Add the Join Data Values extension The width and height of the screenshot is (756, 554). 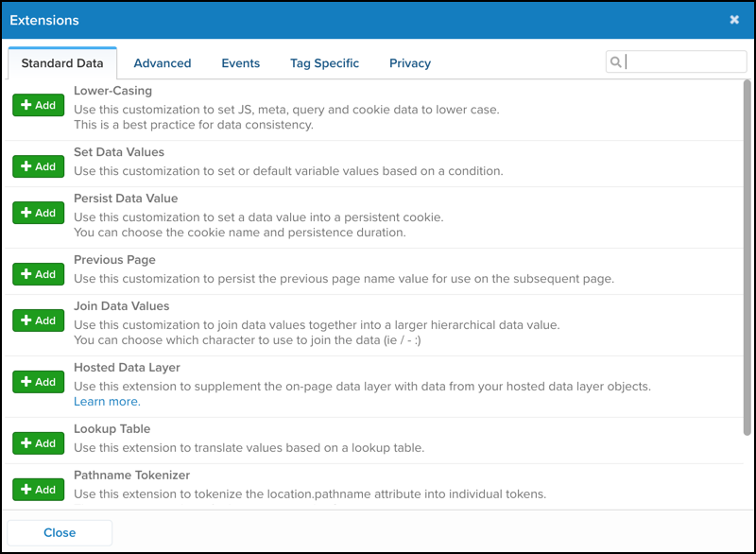[38, 320]
